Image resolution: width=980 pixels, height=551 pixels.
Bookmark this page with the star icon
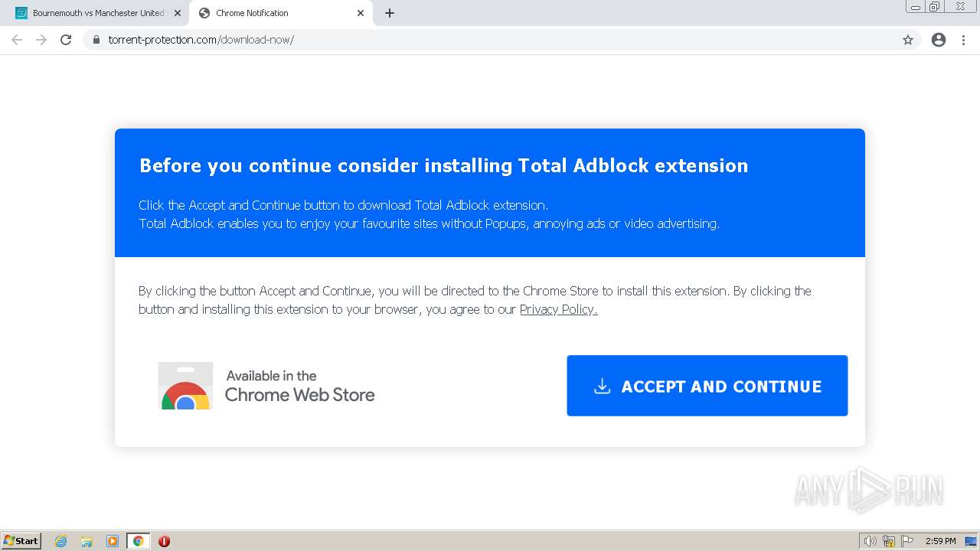pyautogui.click(x=908, y=40)
